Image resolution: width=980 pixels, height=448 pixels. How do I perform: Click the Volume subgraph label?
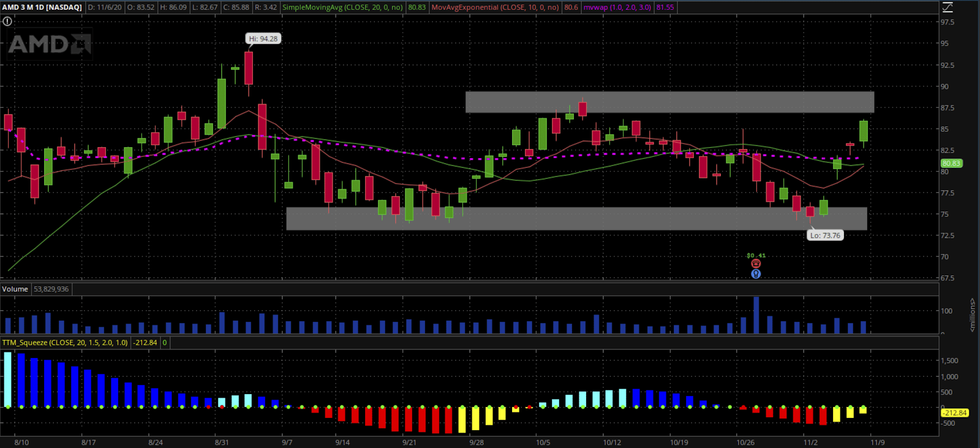coord(15,289)
